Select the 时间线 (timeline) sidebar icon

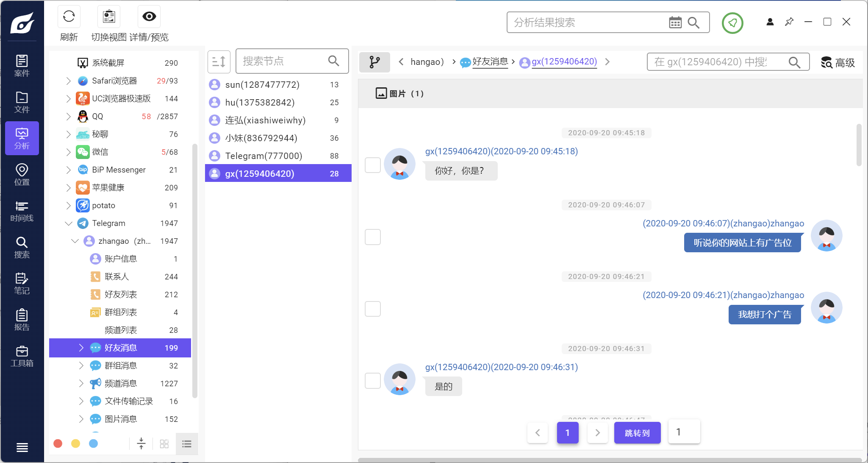tap(22, 212)
